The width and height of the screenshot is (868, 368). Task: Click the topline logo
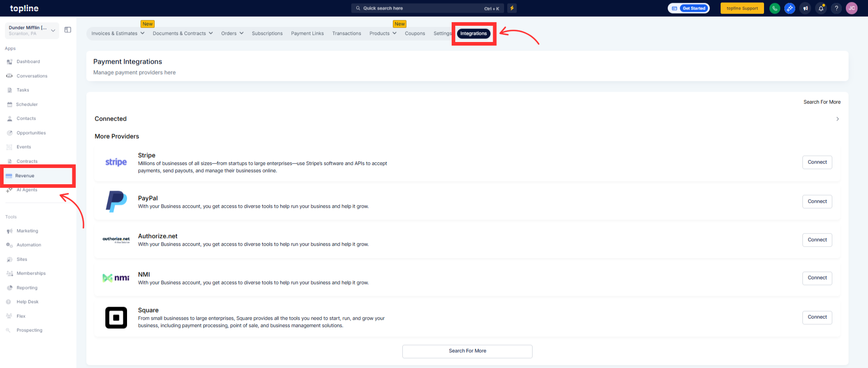click(x=24, y=9)
